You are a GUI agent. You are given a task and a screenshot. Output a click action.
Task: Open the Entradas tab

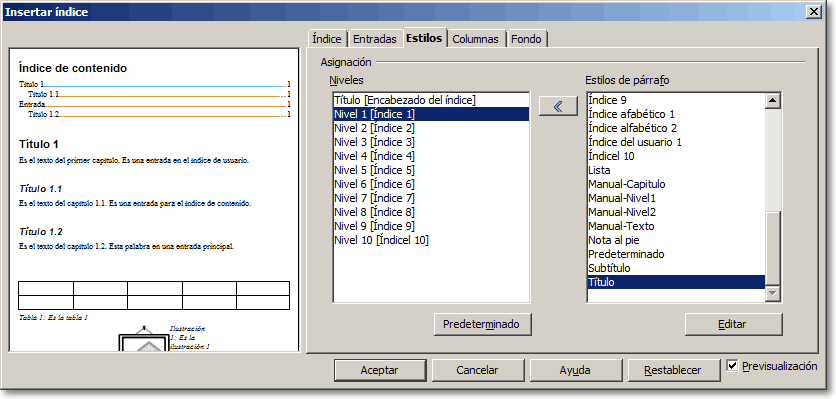point(375,39)
